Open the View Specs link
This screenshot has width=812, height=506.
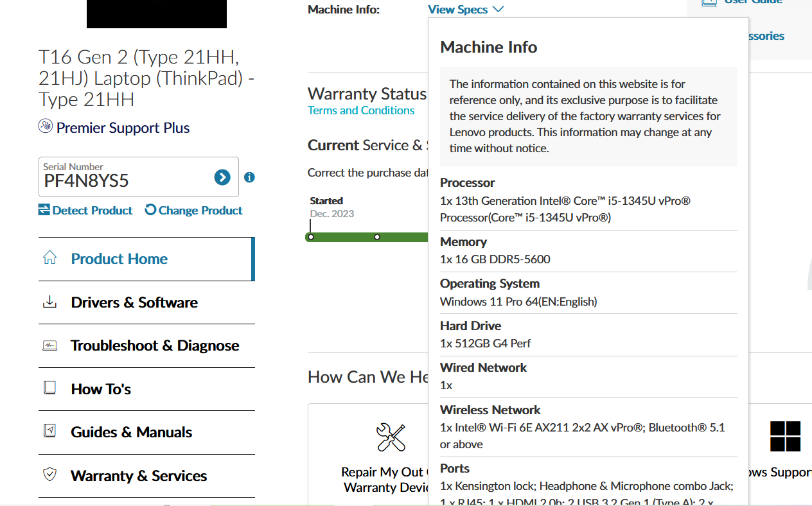click(x=458, y=10)
